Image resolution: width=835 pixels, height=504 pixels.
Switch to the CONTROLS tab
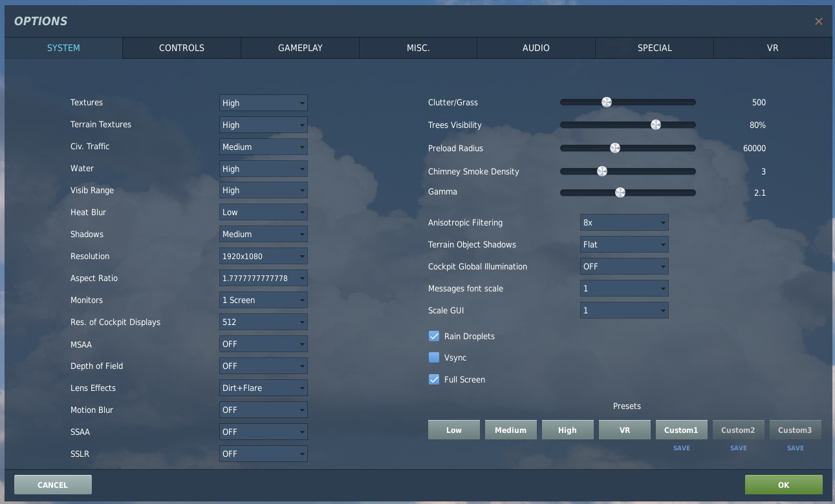(182, 48)
